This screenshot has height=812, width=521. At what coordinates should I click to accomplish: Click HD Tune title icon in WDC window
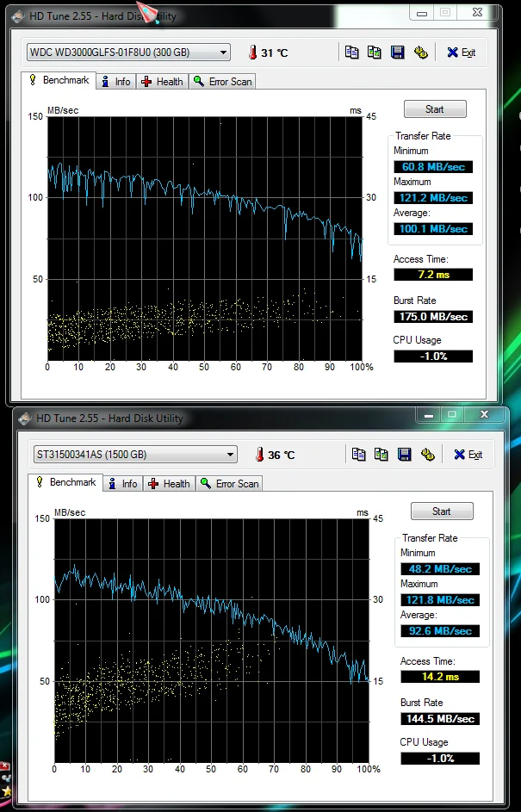coord(18,16)
